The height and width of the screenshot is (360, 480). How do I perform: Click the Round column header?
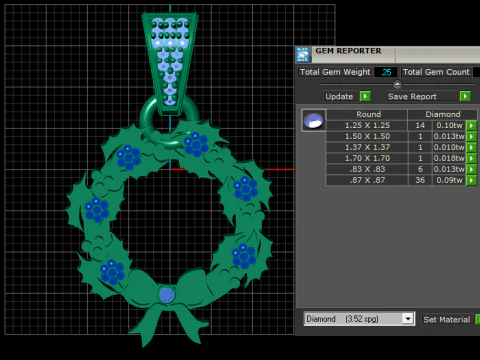[x=367, y=114]
